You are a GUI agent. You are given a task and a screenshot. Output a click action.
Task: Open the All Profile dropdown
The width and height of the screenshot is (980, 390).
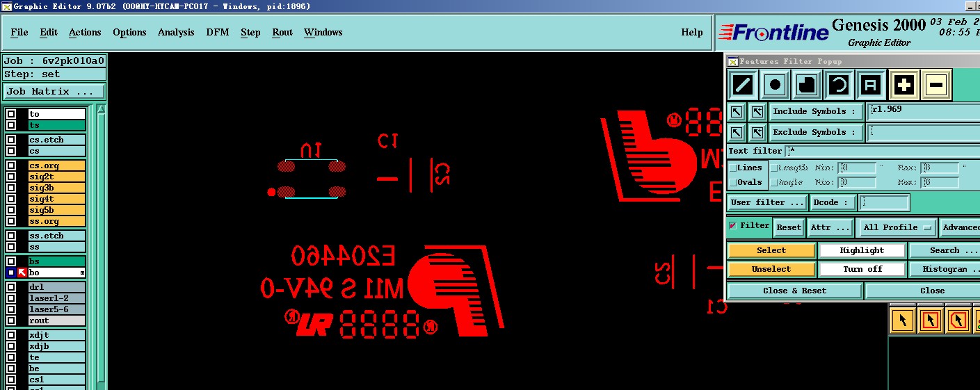point(897,227)
